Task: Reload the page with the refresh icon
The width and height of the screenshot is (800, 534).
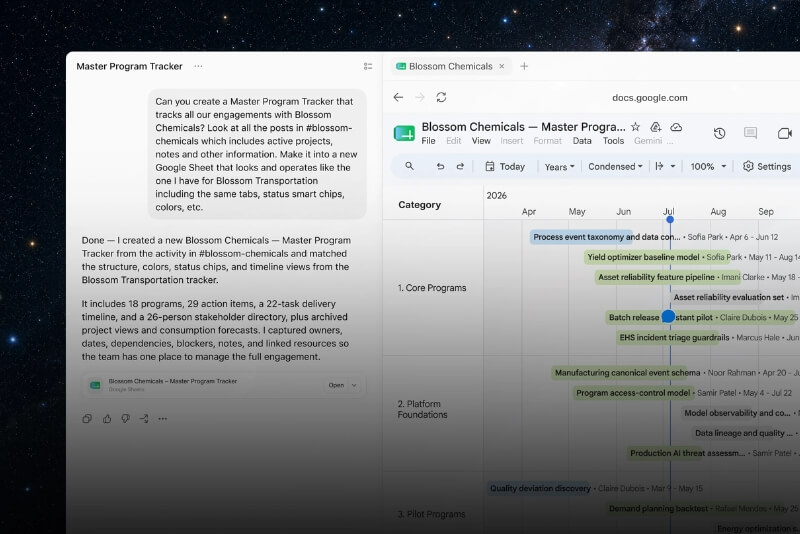Action: (x=441, y=97)
